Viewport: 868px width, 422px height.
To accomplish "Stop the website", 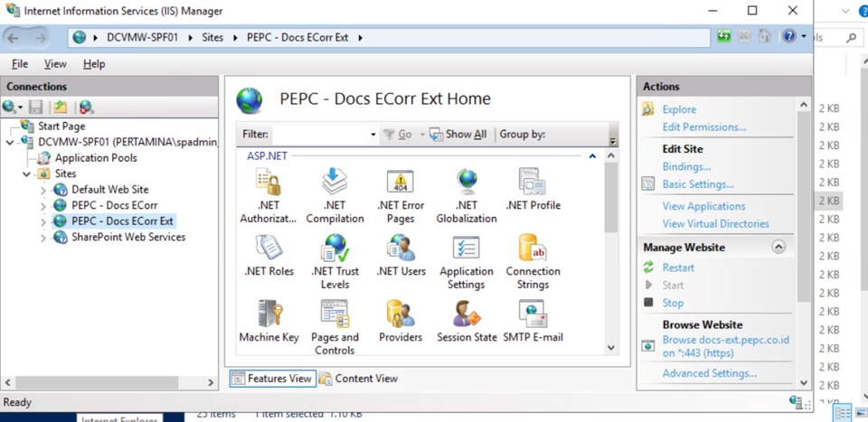I will pyautogui.click(x=673, y=303).
